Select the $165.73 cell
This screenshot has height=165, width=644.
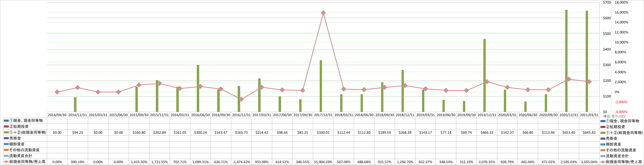pos(241,132)
